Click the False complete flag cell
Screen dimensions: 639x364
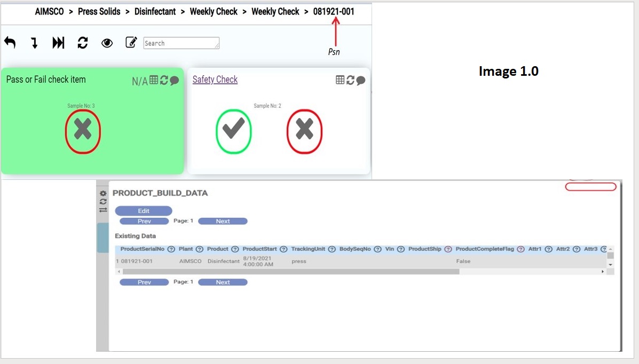point(463,262)
